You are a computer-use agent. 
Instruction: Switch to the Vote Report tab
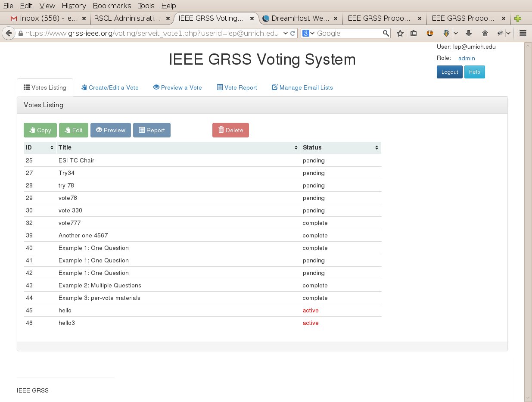(237, 87)
